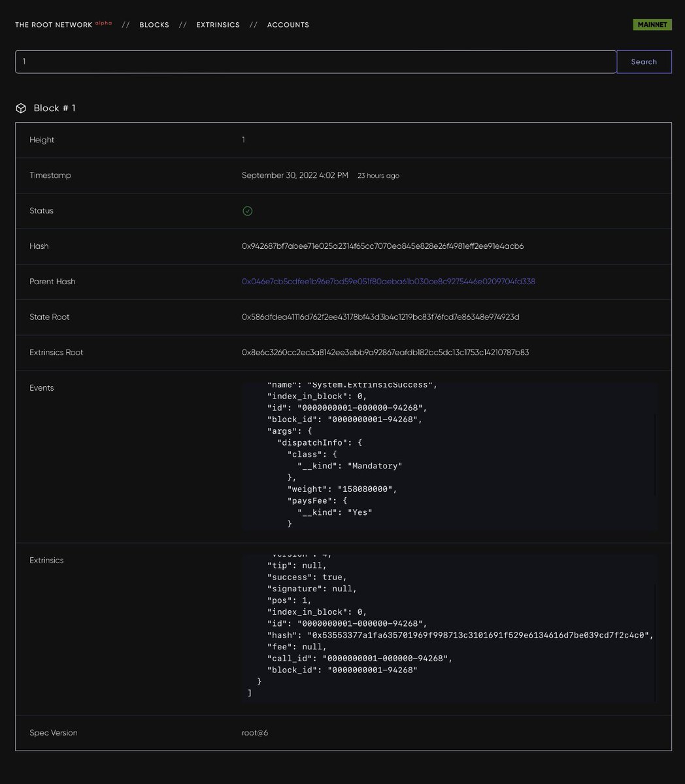This screenshot has height=784, width=685.
Task: Go to the BLOCKS page
Action: point(154,25)
